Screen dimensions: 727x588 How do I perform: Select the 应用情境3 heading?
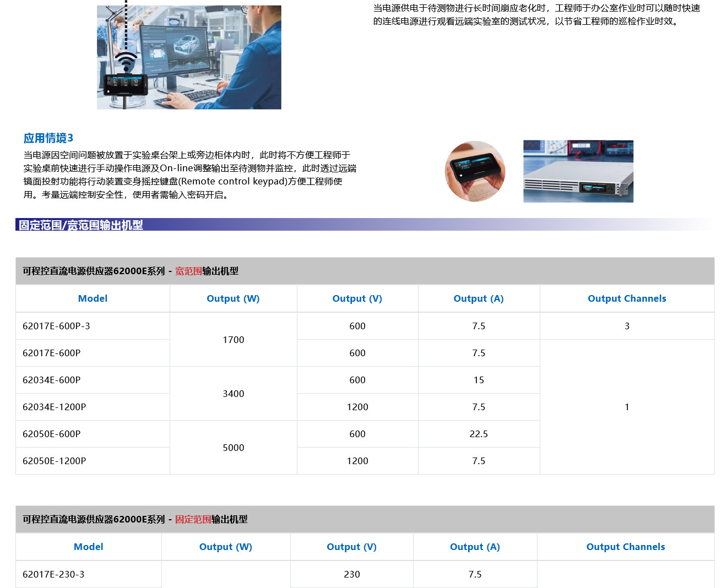click(x=48, y=138)
